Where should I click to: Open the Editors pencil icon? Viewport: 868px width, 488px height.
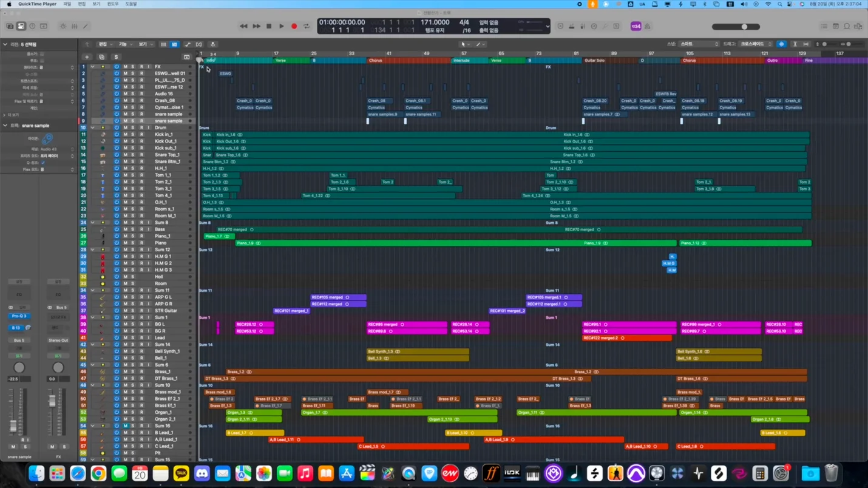[x=86, y=27]
